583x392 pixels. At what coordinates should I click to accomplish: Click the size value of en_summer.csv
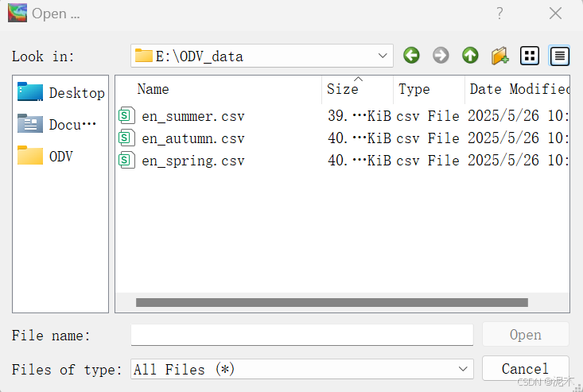(x=360, y=116)
